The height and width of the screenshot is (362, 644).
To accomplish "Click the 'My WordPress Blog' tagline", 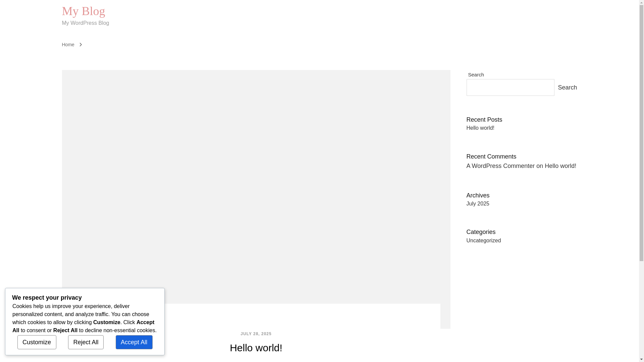I will (85, 23).
